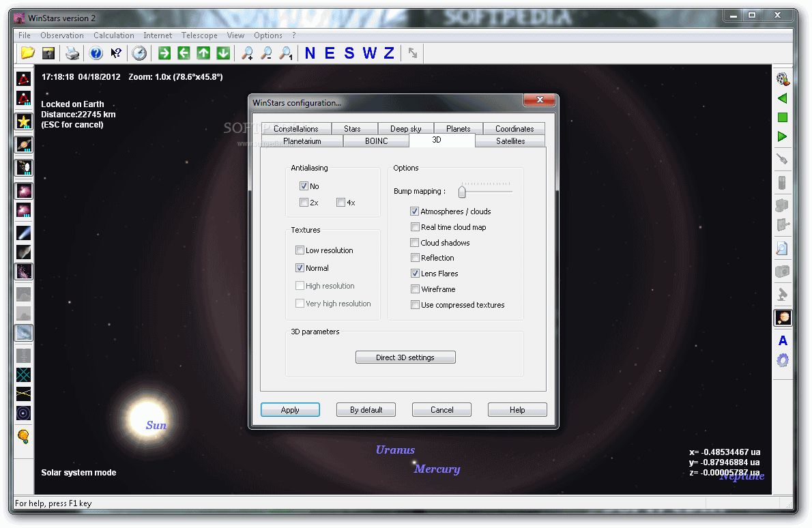
Task: Toggle the comet display sidebar icon
Action: 24,233
